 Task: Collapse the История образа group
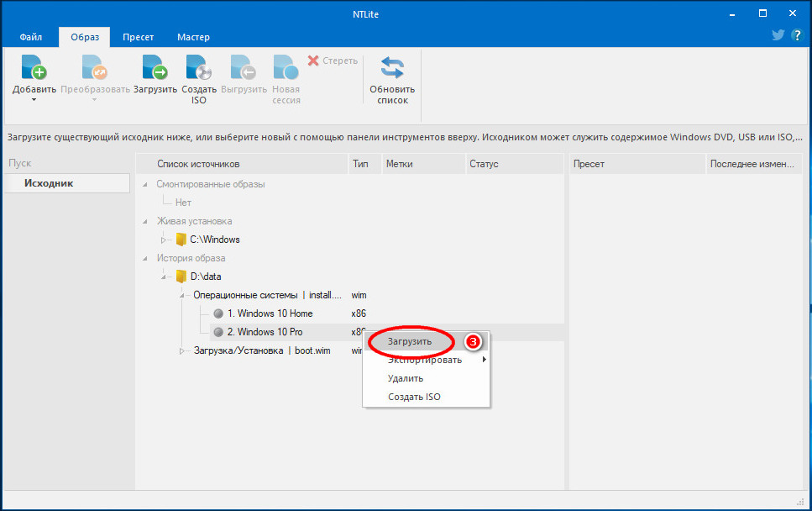tap(145, 258)
